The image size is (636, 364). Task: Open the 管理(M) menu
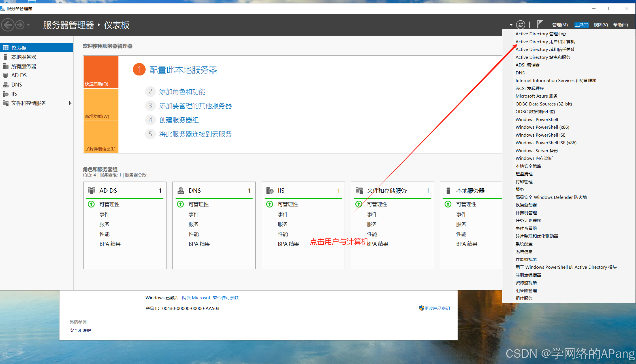560,25
